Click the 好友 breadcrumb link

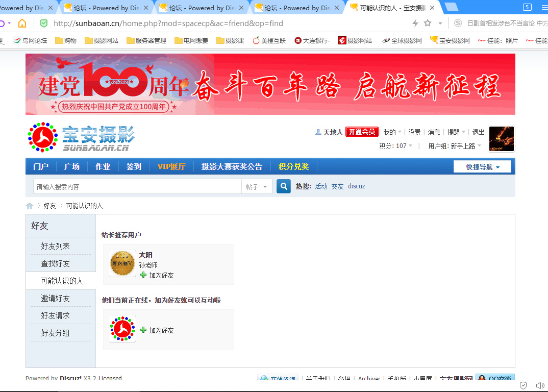[x=49, y=206]
